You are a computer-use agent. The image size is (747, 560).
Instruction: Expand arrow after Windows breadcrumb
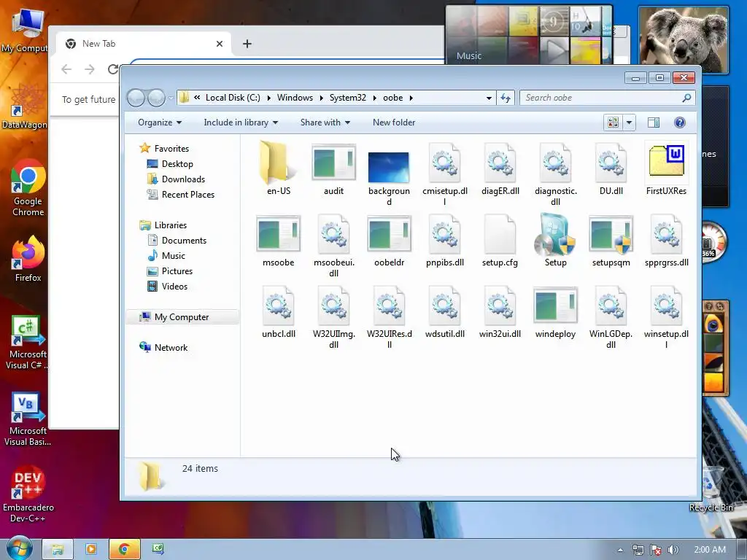[x=321, y=98]
